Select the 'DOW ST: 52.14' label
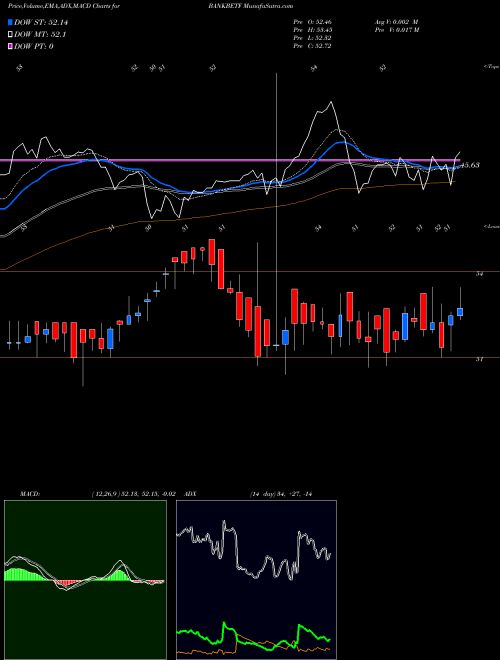This screenshot has width=500, height=660. pyautogui.click(x=41, y=22)
